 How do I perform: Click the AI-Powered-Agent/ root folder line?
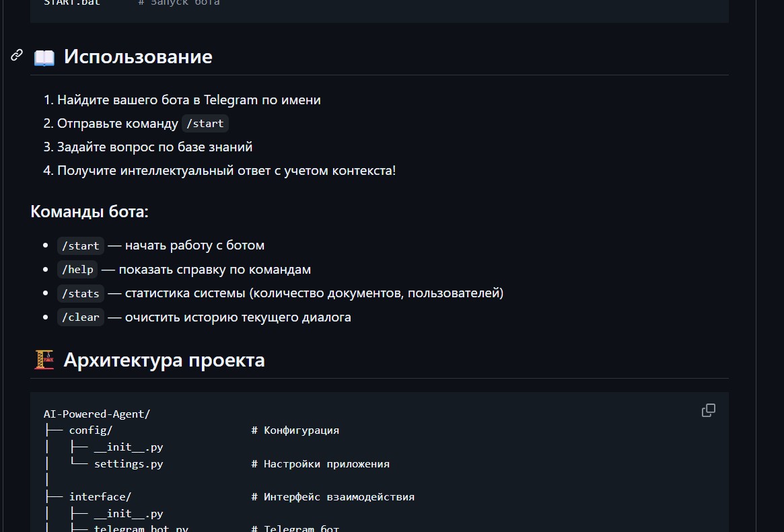pyautogui.click(x=97, y=414)
